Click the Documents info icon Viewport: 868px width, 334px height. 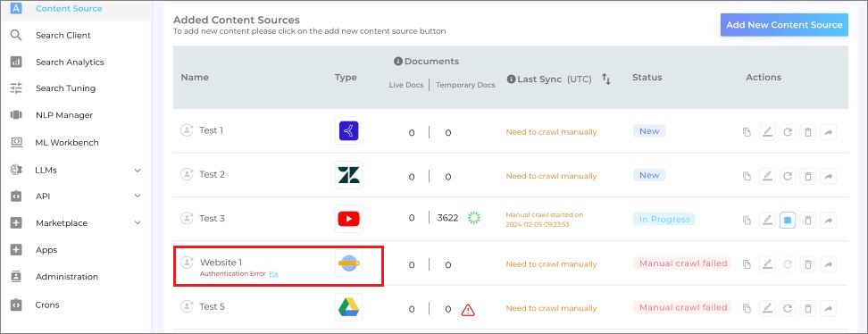pyautogui.click(x=398, y=62)
